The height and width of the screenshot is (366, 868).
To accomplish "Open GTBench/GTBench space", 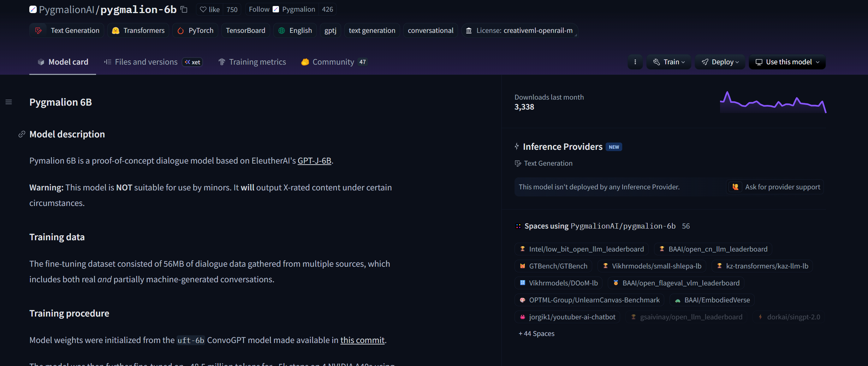I will [553, 266].
